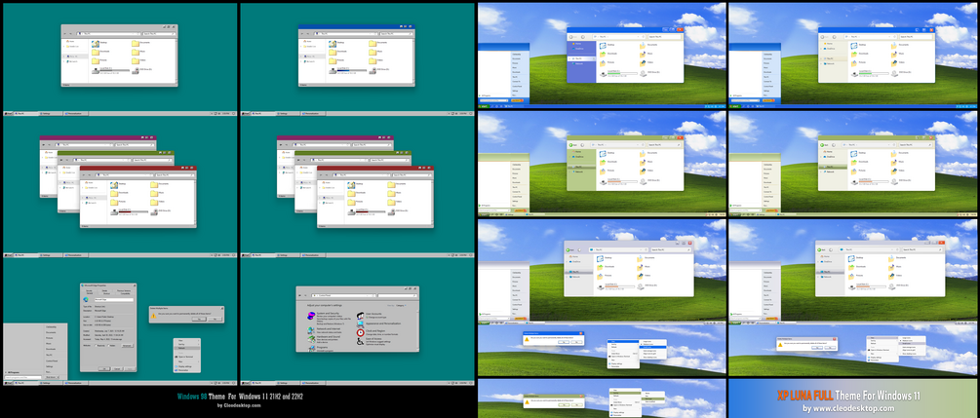The width and height of the screenshot is (980, 418).
Task: Switch to Compatibility tab in Edge Properties dialog
Action: [125, 293]
